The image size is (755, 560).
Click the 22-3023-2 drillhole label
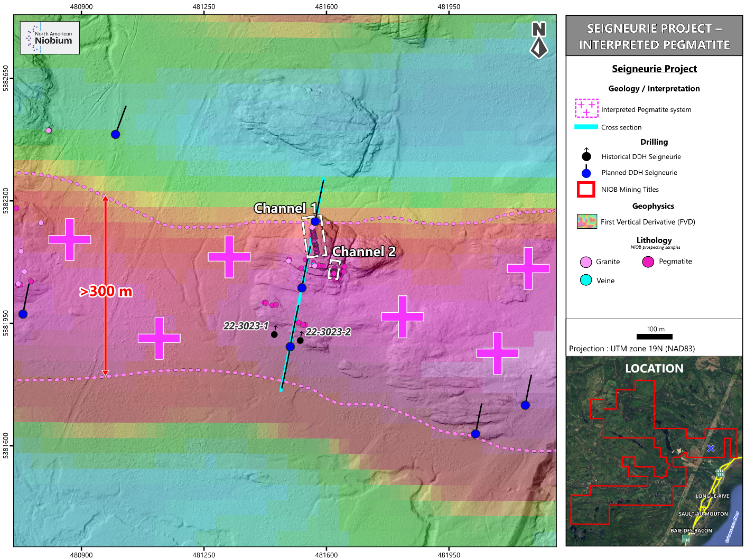click(328, 332)
